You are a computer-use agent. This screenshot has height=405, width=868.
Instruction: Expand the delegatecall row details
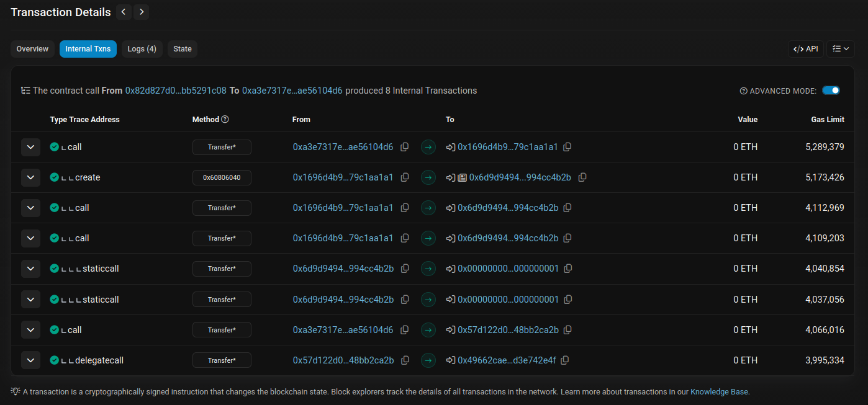(x=31, y=360)
